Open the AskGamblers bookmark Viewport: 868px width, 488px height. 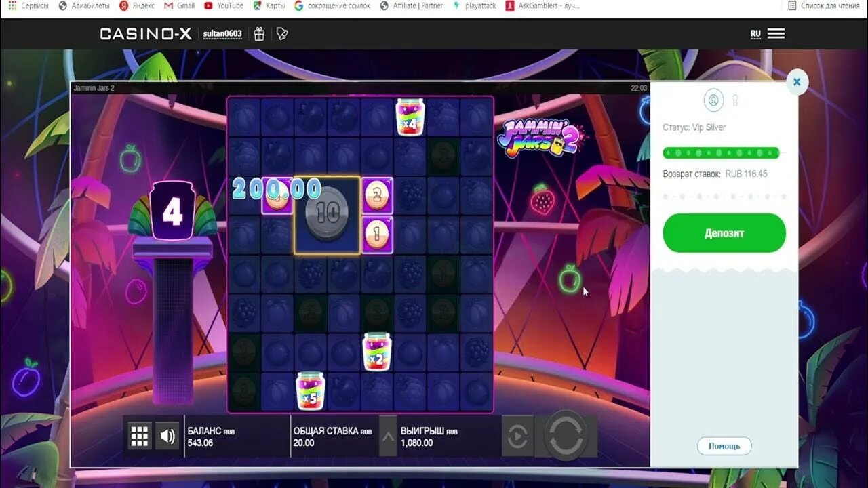pyautogui.click(x=542, y=5)
